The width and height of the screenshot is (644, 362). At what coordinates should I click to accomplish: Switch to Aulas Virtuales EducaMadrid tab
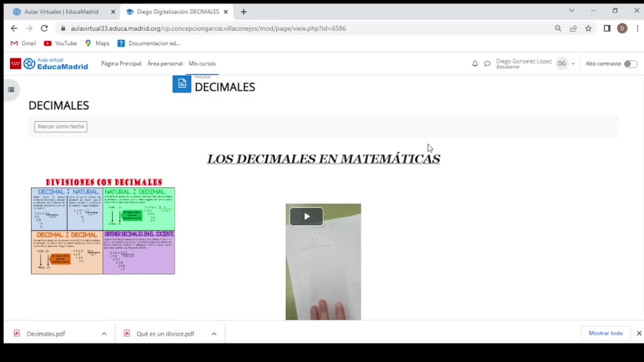click(x=61, y=12)
